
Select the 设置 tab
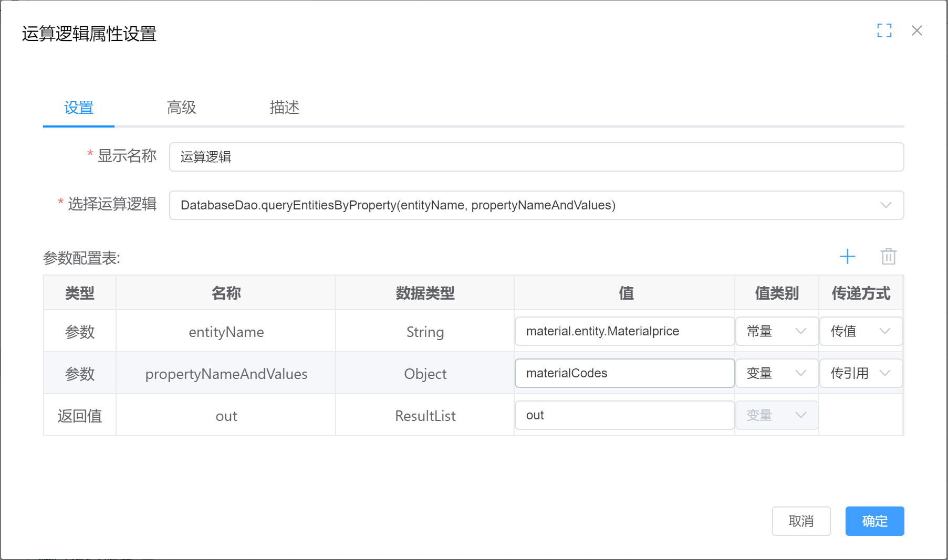tap(79, 108)
